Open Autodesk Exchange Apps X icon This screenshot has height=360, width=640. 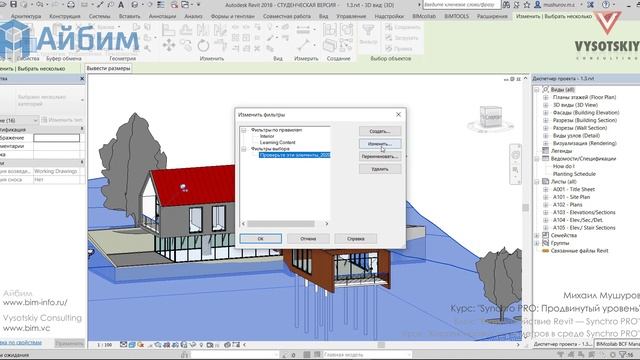[591, 5]
